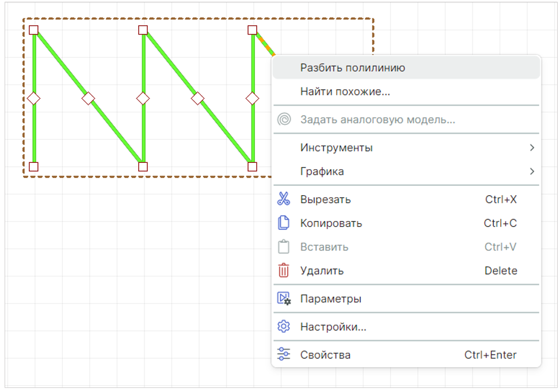Expand the Инструменты submenu arrow
The image size is (560, 392).
532,148
